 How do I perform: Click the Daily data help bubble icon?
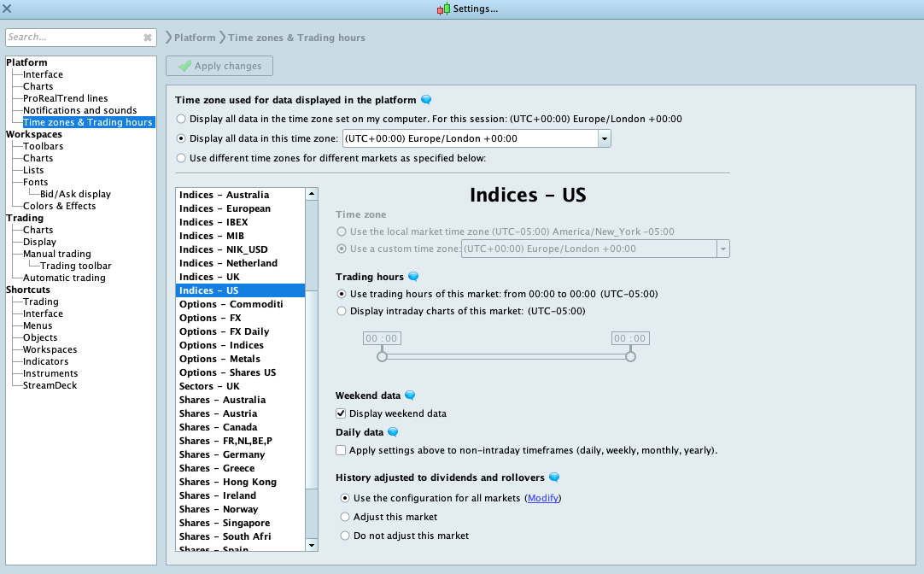(393, 432)
